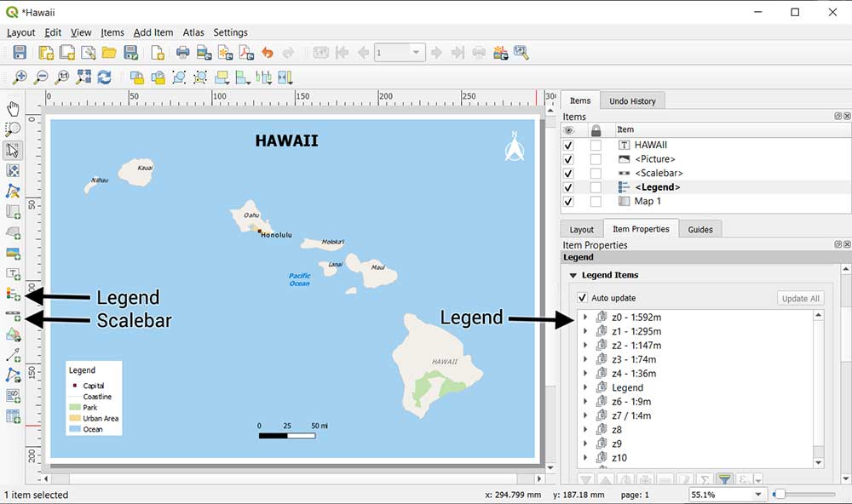Select the Zoom tool in left toolbar

(x=13, y=129)
